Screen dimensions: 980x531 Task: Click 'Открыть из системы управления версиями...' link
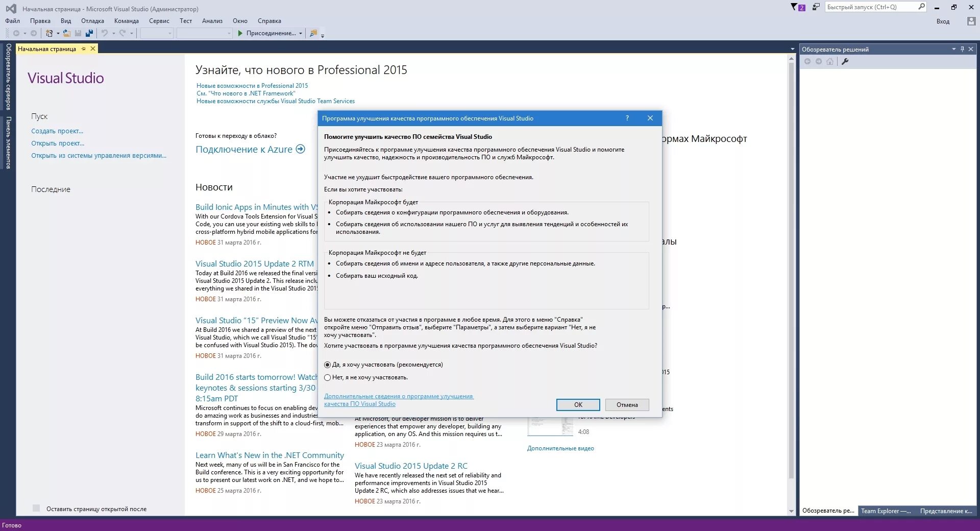coord(99,156)
